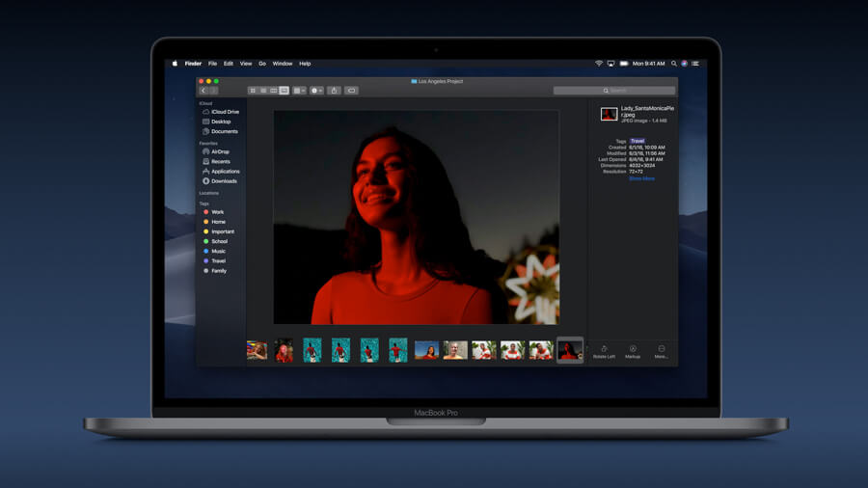Click Show More in the preview pane

pyautogui.click(x=641, y=178)
